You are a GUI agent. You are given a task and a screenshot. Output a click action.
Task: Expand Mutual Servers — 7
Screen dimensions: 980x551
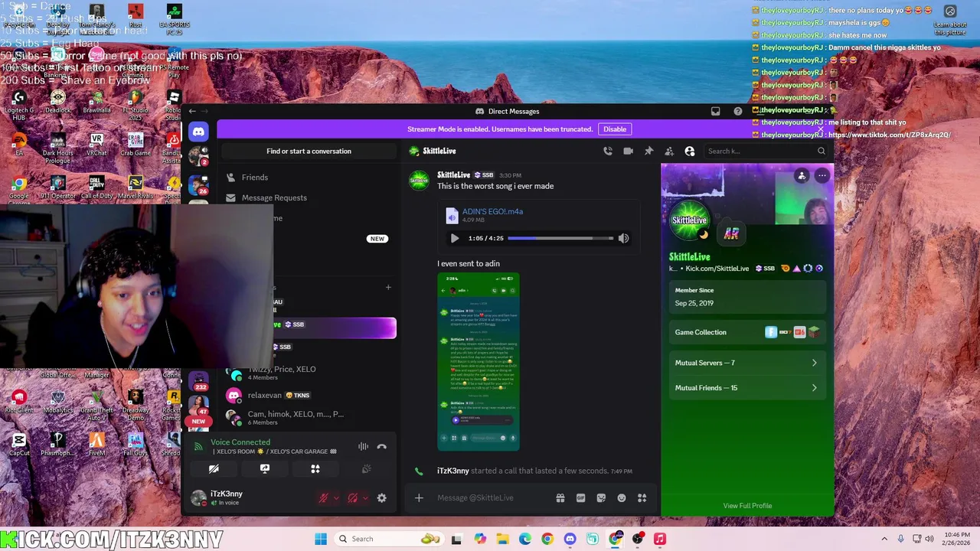(746, 363)
